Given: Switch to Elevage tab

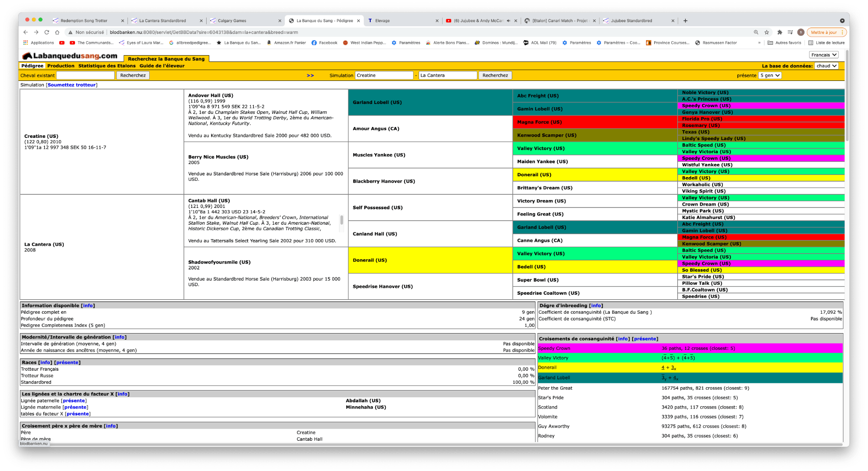Looking at the screenshot, I should pos(382,20).
